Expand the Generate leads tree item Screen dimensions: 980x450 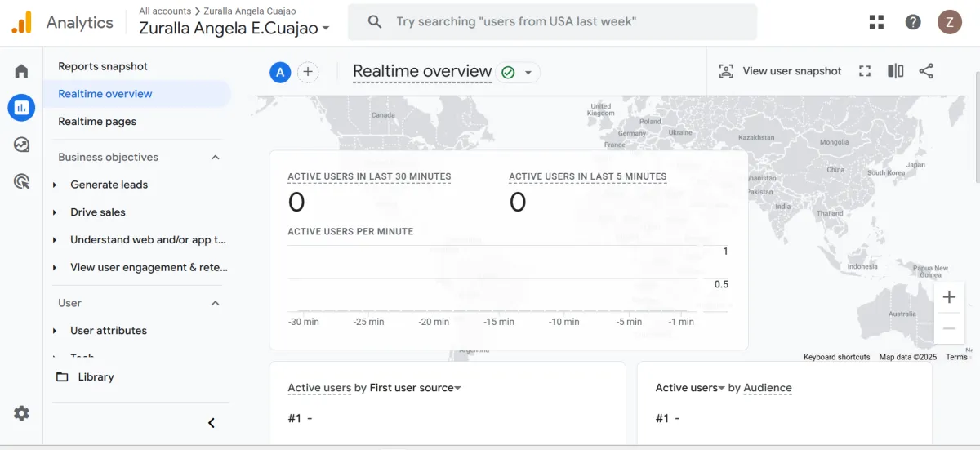tap(55, 185)
